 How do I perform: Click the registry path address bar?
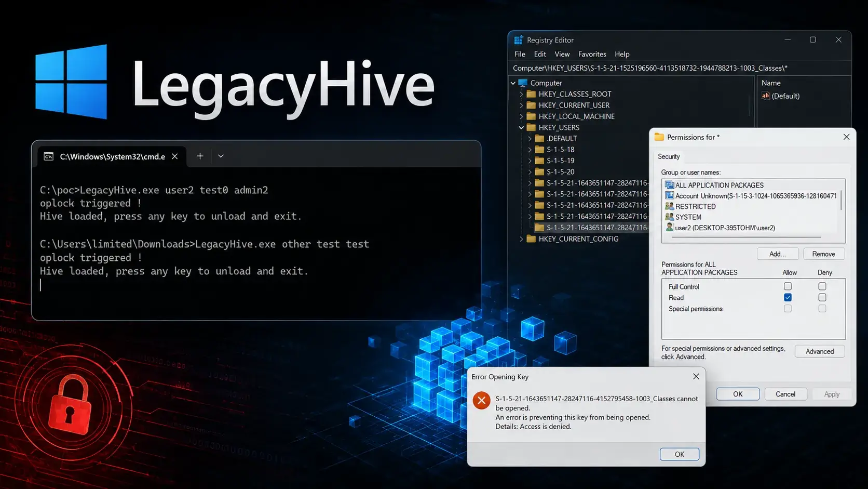pyautogui.click(x=679, y=68)
